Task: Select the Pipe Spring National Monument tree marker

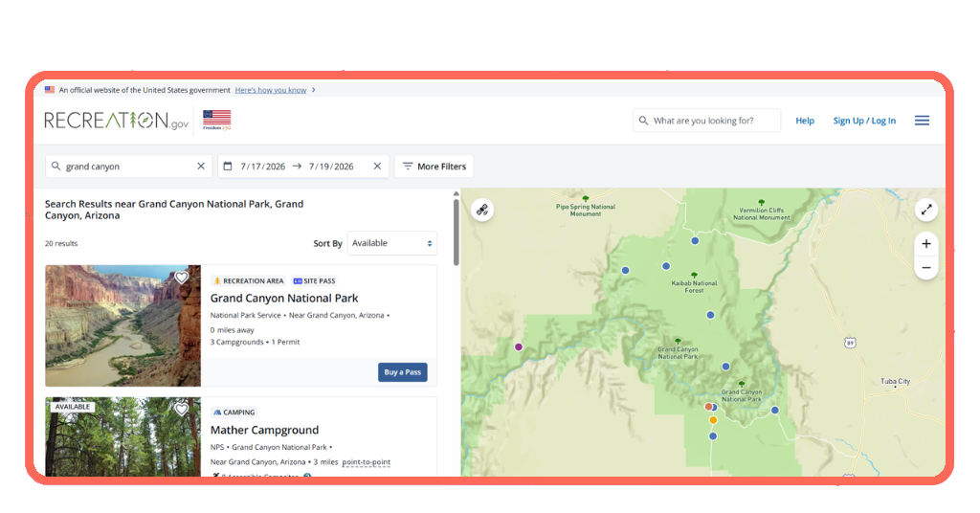Action: (585, 199)
